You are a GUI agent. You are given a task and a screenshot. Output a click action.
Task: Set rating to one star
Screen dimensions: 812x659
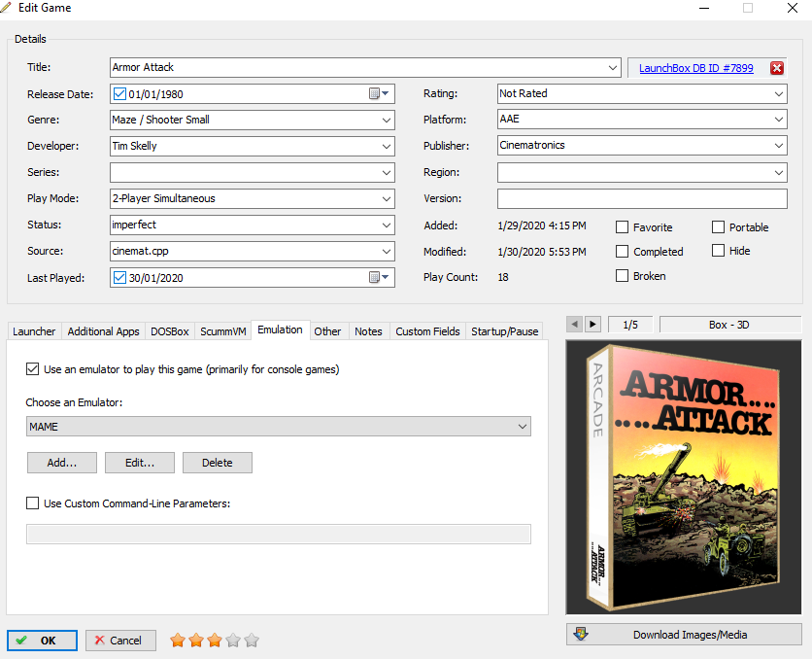coord(178,641)
